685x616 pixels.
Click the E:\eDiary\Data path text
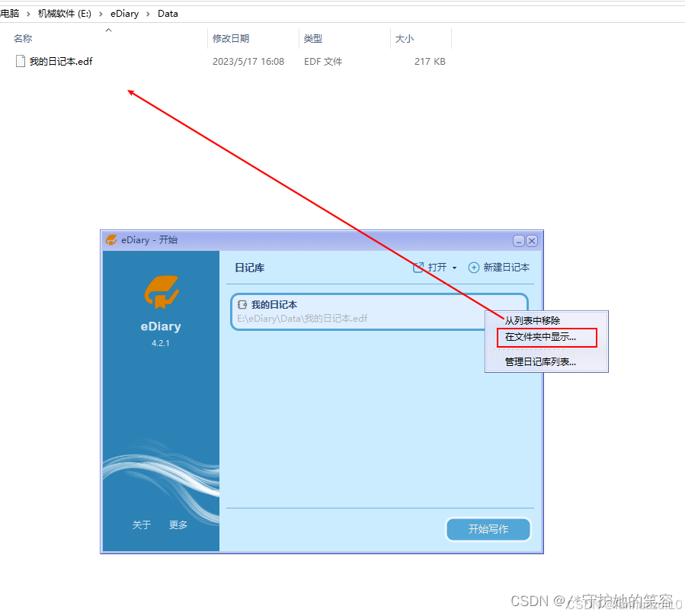pyautogui.click(x=302, y=318)
